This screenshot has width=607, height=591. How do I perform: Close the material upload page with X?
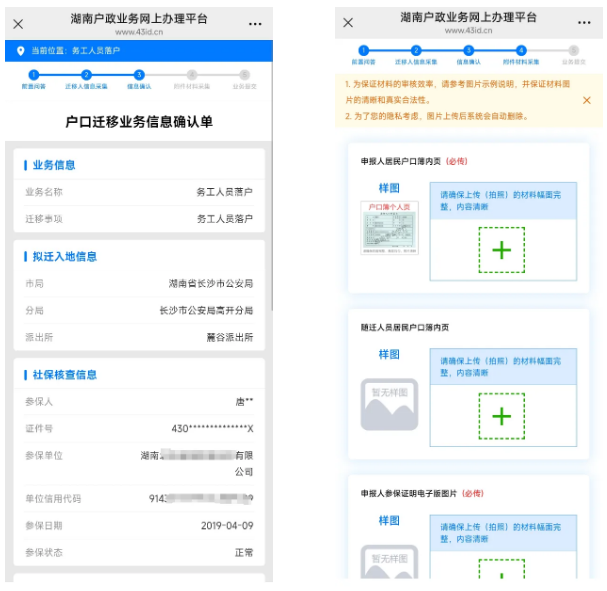click(348, 23)
